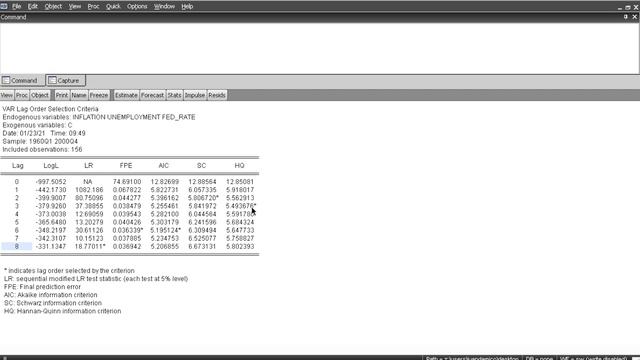Viewport: 640px width, 360px height.
Task: Select the LogL column header
Action: click(x=51, y=165)
